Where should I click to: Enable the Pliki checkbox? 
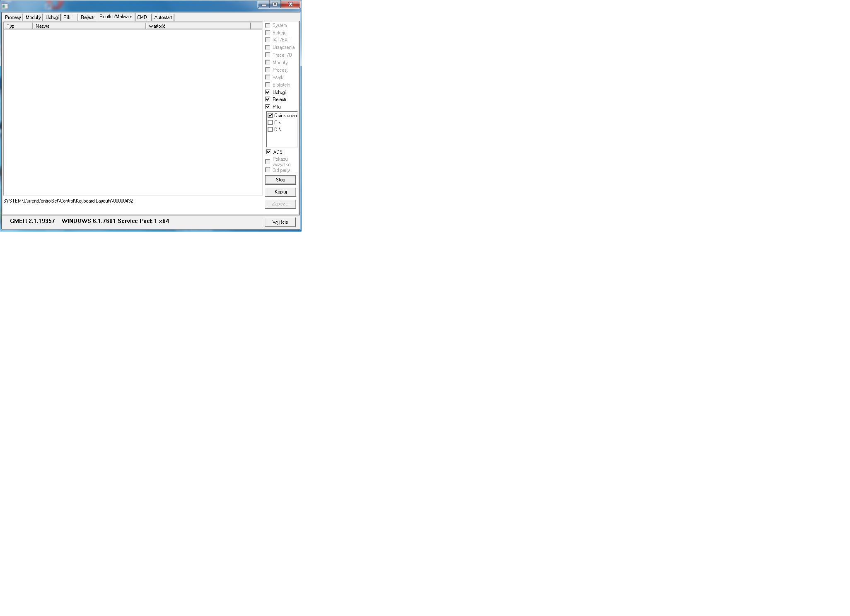[268, 106]
